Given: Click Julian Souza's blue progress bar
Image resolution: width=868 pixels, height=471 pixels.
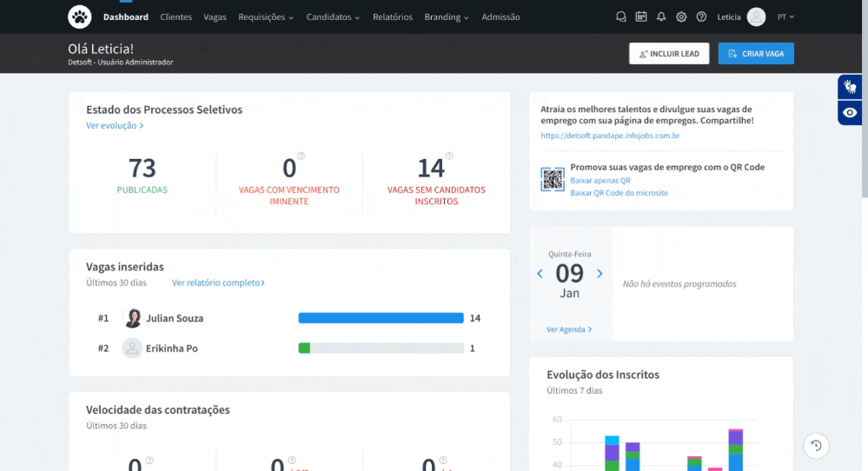Looking at the screenshot, I should click(381, 318).
